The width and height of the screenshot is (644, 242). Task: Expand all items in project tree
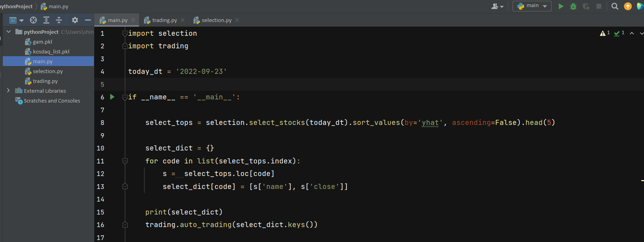point(46,20)
